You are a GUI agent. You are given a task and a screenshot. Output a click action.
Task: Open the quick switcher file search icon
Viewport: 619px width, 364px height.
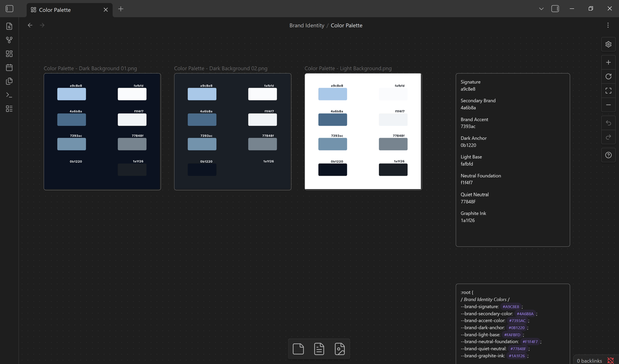(9, 26)
